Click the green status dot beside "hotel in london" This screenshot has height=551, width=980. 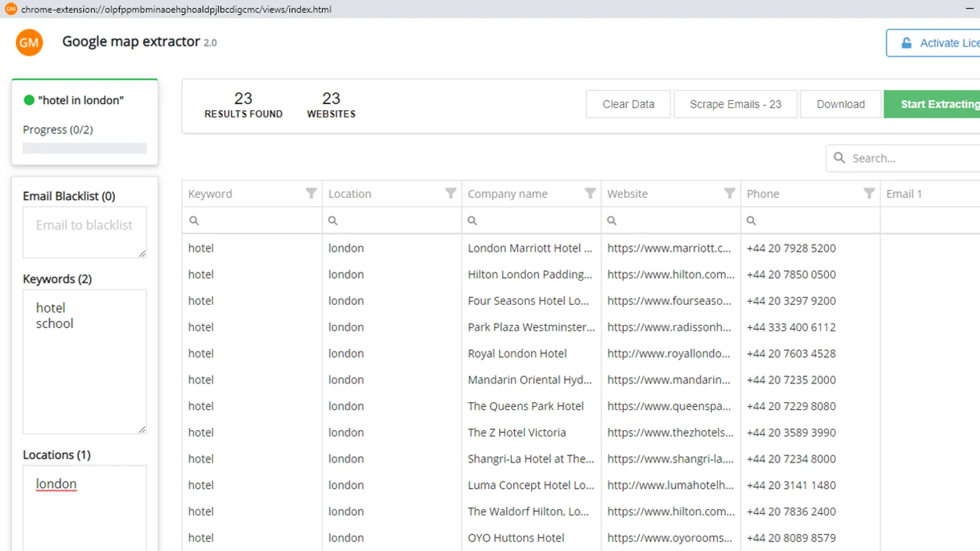[29, 100]
